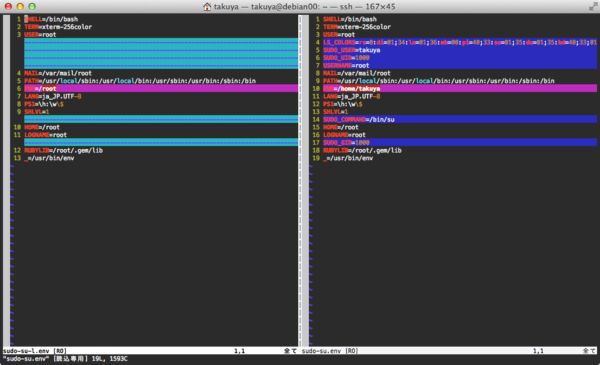Click the PATH line in left pane
This screenshot has height=365, width=600.
pyautogui.click(x=140, y=81)
